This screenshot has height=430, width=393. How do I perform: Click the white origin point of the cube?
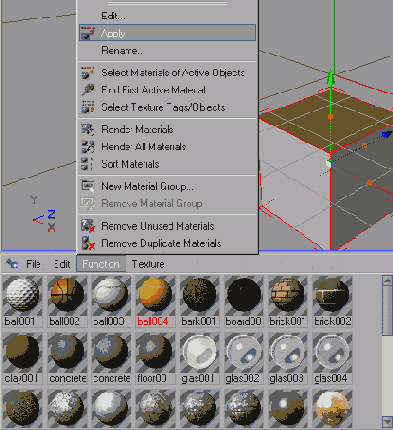point(329,164)
